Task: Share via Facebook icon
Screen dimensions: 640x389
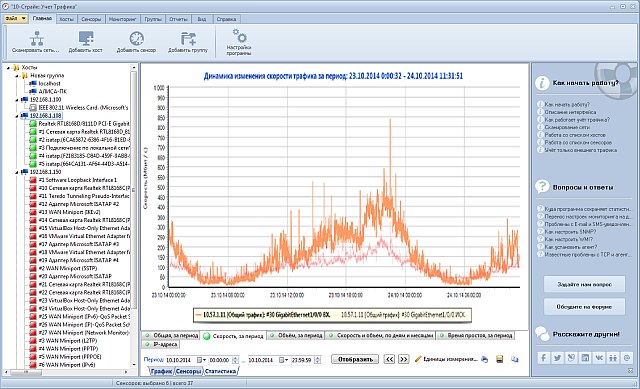Action: 543,358
